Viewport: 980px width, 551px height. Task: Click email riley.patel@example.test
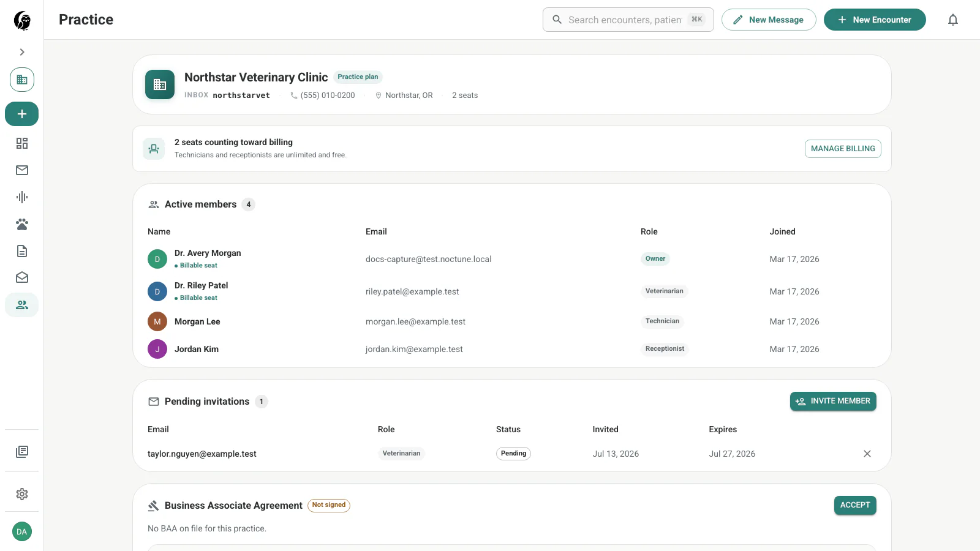(x=412, y=291)
